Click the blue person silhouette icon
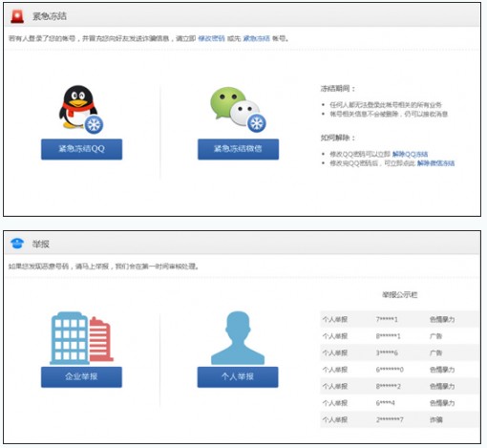 coord(238,338)
